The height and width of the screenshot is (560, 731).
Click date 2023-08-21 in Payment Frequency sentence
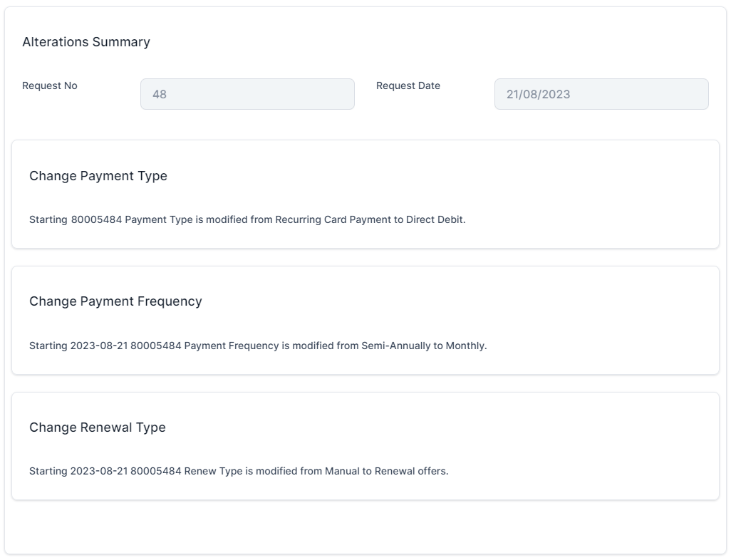(98, 346)
